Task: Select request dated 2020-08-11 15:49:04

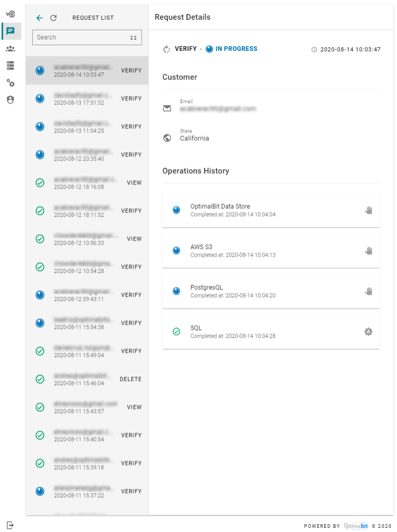Action: [87, 351]
